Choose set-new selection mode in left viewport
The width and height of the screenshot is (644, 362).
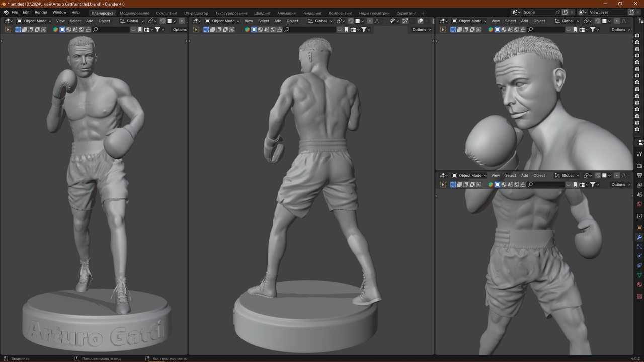(x=18, y=30)
